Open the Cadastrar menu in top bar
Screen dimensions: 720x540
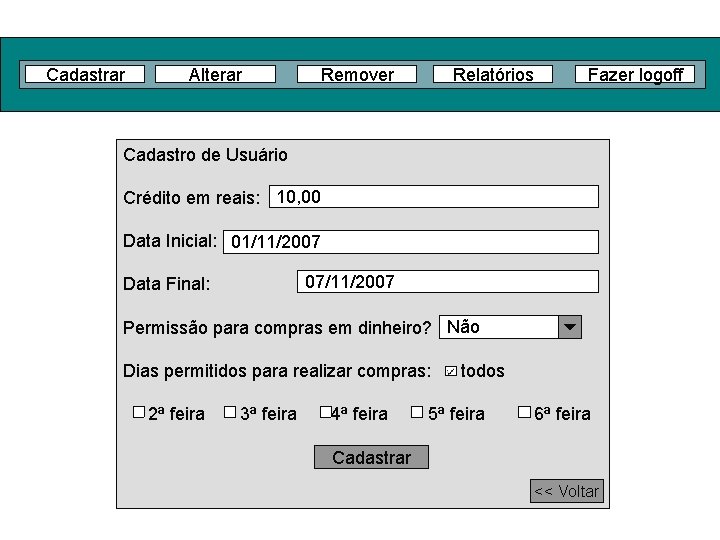85,74
